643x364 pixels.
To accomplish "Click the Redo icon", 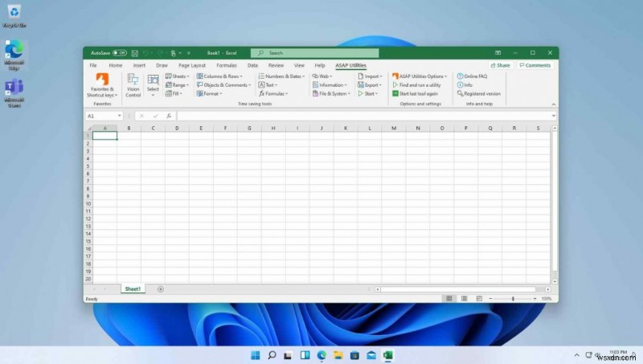I will click(160, 53).
